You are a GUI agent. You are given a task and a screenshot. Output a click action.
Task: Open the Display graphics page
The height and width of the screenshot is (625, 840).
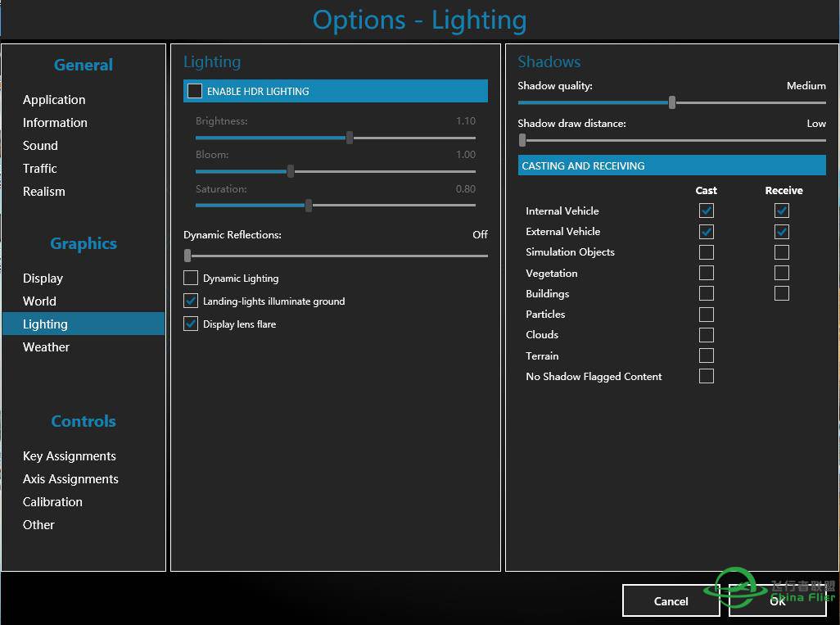(x=43, y=279)
